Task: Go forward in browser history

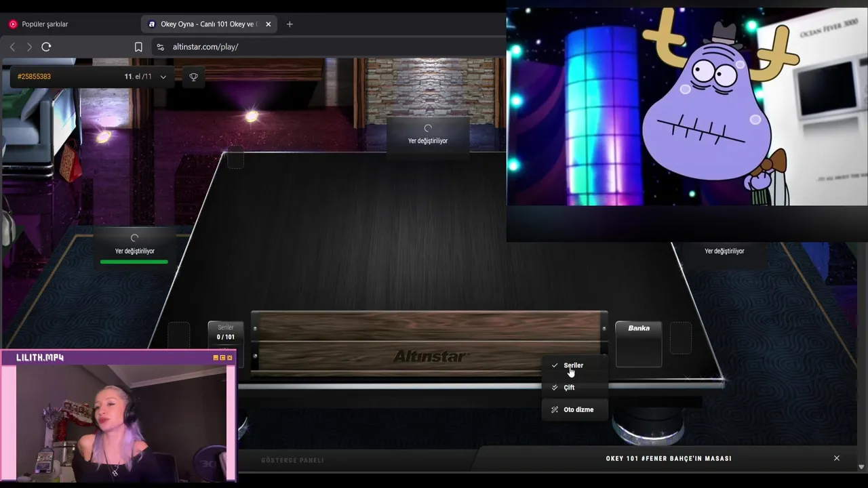Action: point(28,47)
